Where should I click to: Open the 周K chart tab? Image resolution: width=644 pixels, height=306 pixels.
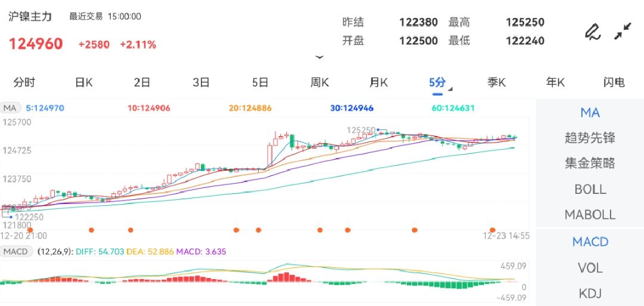click(x=320, y=82)
